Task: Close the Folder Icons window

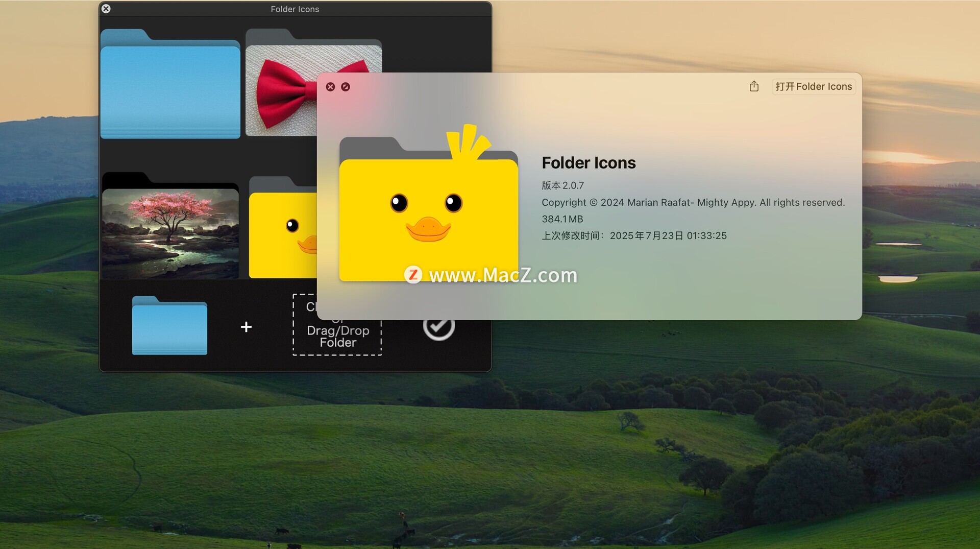Action: (106, 9)
